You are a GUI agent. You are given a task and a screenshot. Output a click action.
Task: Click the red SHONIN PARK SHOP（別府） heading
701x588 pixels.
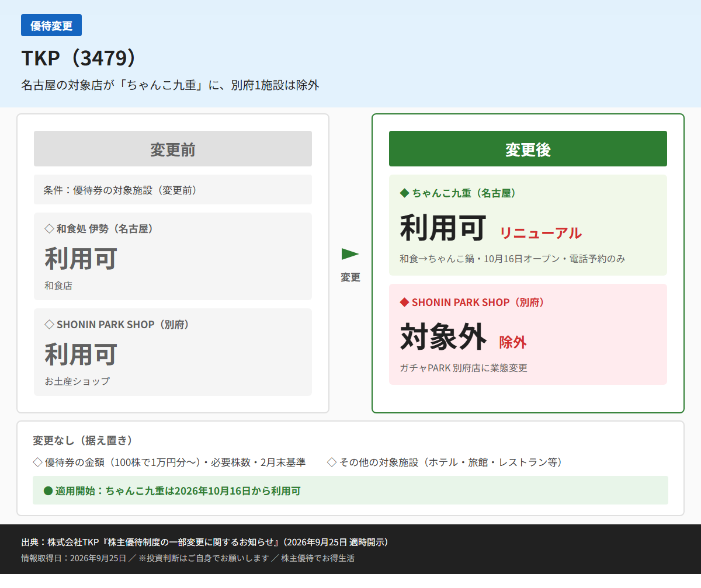480,302
